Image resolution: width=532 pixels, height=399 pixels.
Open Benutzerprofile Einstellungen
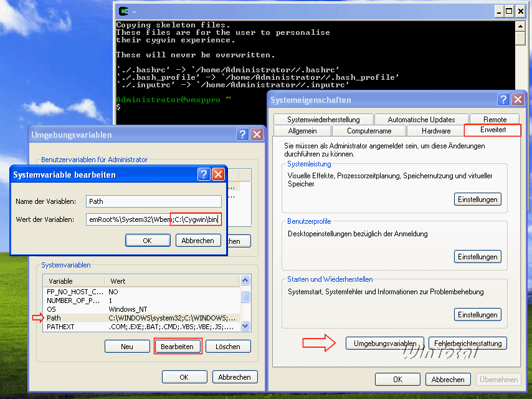(477, 257)
